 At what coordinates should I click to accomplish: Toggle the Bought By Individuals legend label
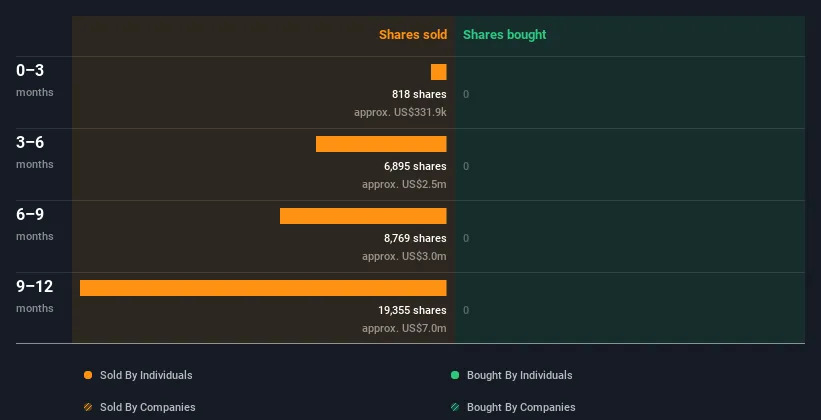(519, 375)
